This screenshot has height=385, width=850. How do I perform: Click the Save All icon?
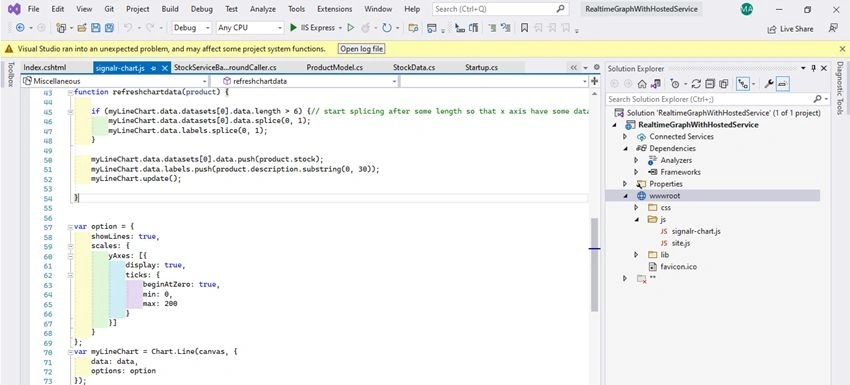[x=109, y=28]
